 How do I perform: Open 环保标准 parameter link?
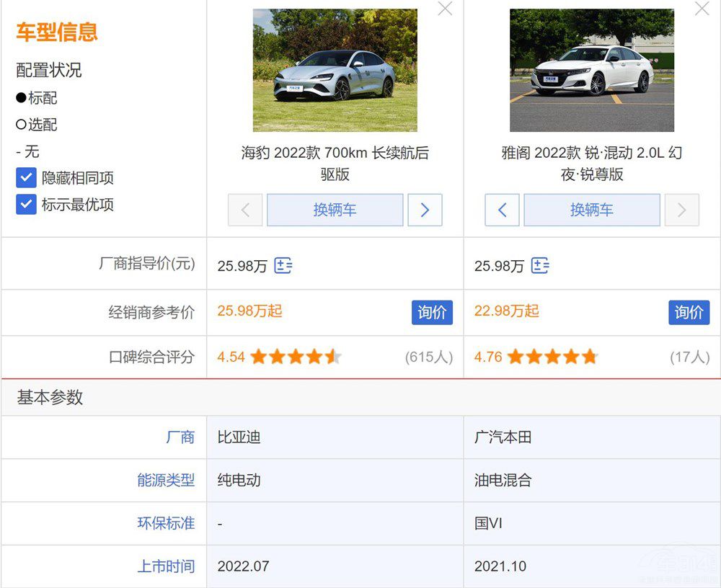(x=166, y=524)
